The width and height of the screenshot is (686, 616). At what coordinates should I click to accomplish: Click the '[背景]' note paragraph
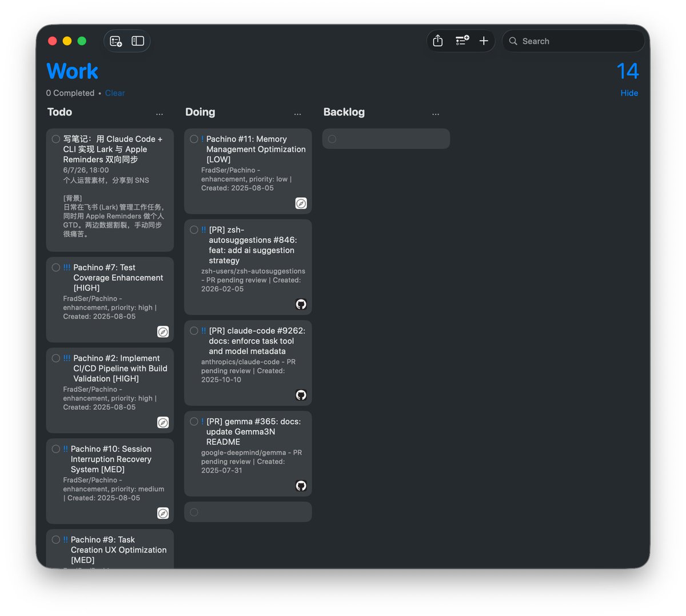pos(114,216)
